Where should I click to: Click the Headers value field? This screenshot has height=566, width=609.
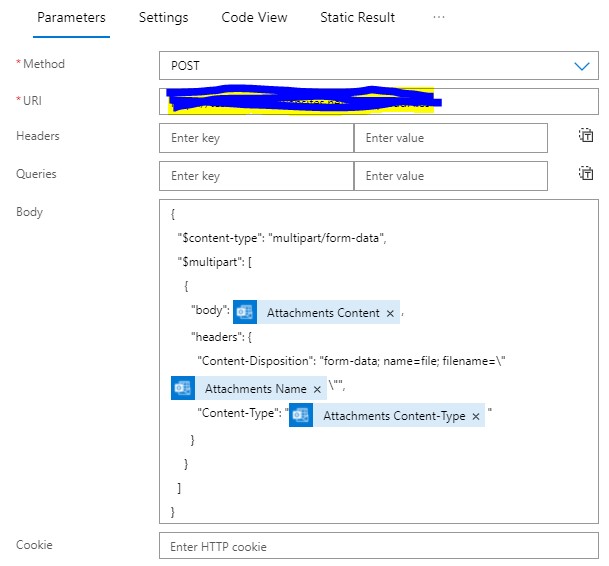pyautogui.click(x=451, y=138)
